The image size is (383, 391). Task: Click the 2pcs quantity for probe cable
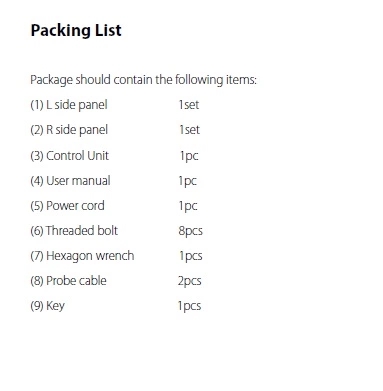(x=189, y=281)
